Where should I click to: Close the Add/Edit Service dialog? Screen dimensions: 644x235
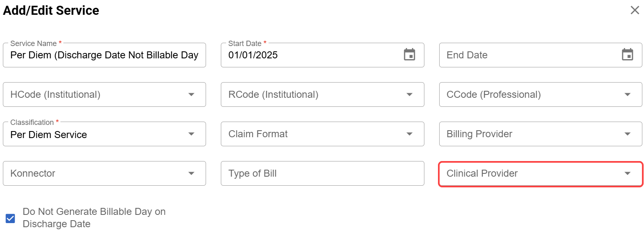click(635, 10)
